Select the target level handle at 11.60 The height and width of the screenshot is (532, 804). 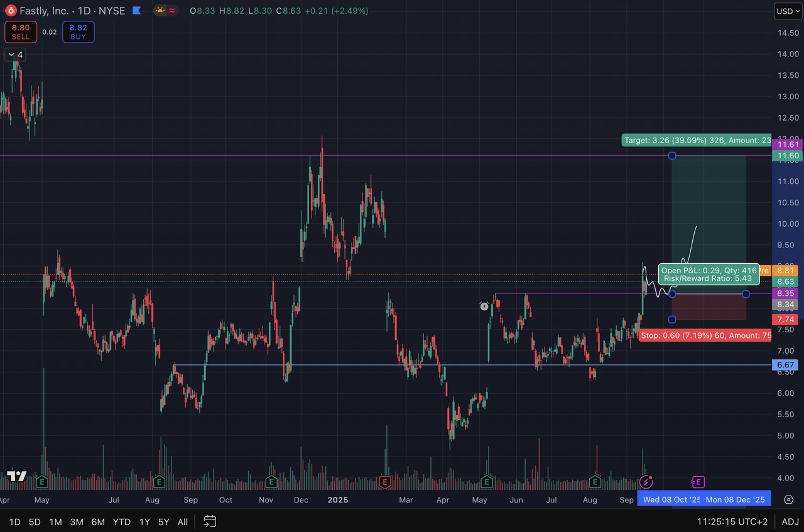672,156
